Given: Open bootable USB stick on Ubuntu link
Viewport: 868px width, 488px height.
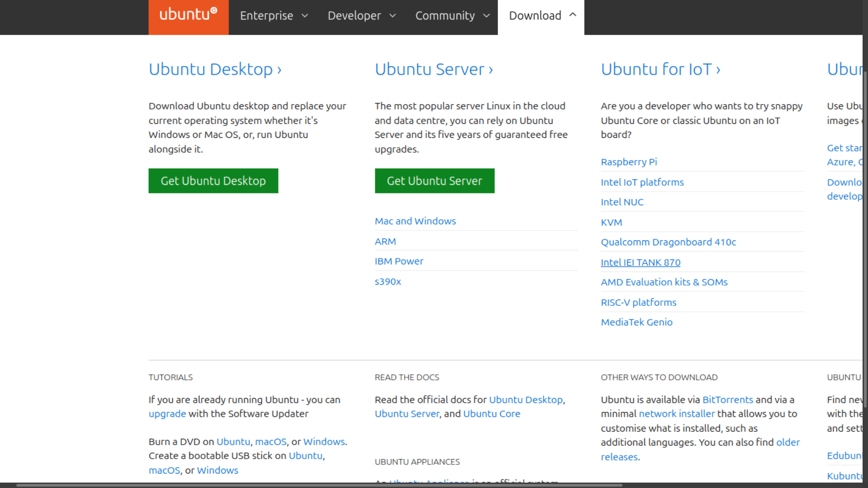Looking at the screenshot, I should 306,455.
